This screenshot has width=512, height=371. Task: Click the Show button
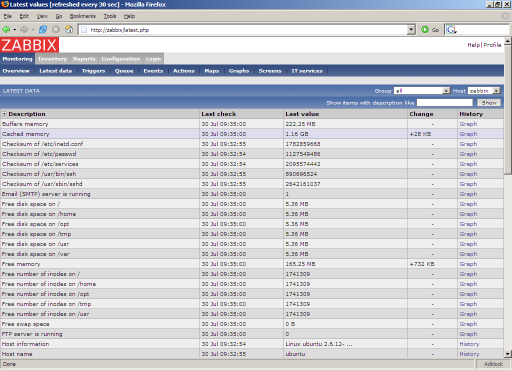tap(489, 103)
